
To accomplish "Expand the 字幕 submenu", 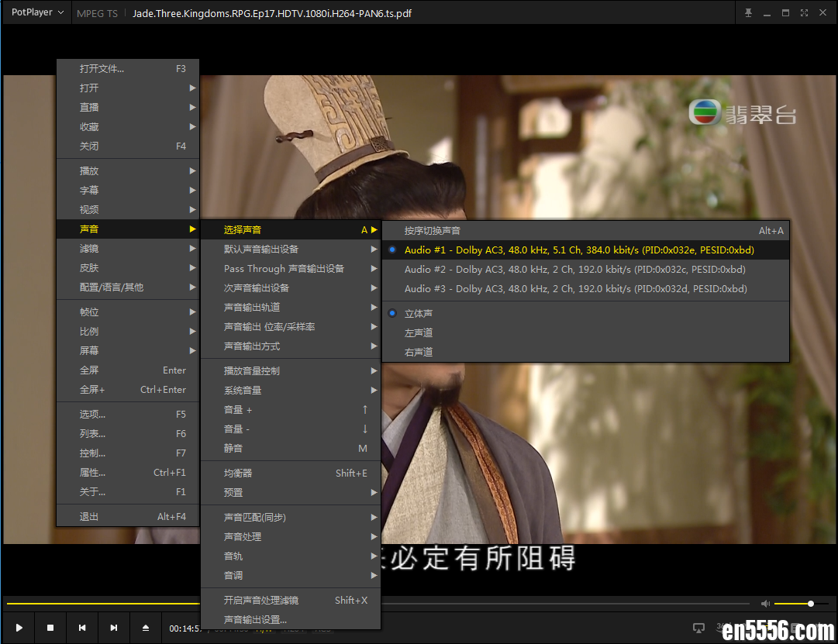I will click(128, 190).
